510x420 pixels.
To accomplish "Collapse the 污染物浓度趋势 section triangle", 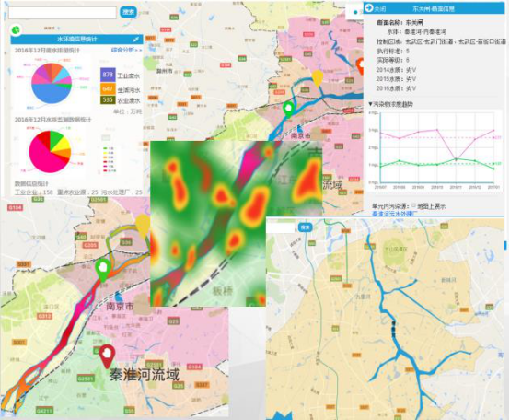I will 370,104.
